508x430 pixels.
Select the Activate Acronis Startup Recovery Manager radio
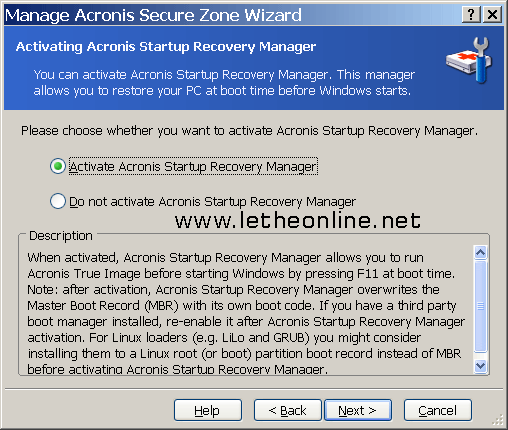click(x=58, y=166)
